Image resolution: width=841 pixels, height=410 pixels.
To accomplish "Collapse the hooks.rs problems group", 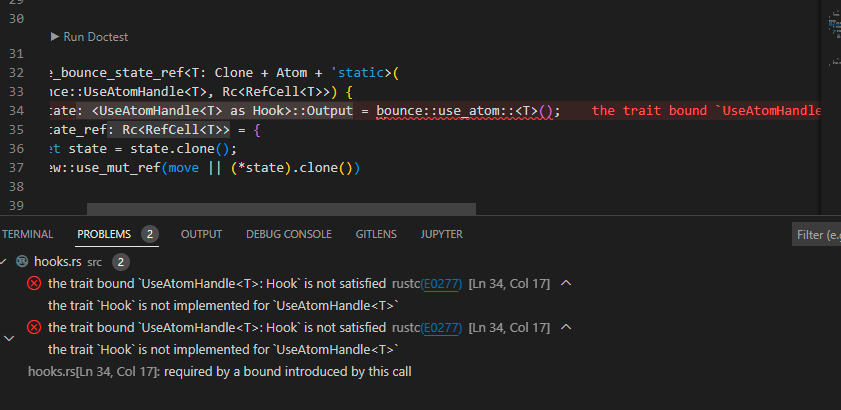I will coord(4,262).
